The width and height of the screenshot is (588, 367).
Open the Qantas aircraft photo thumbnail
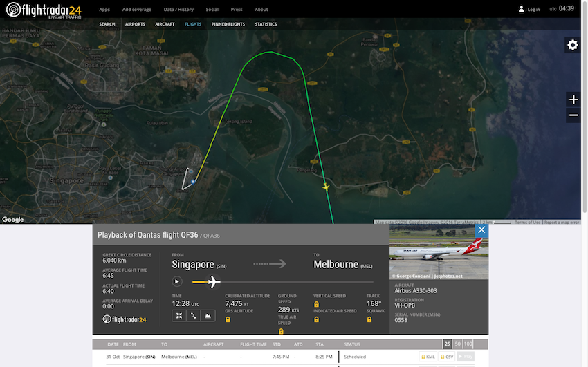click(x=439, y=252)
